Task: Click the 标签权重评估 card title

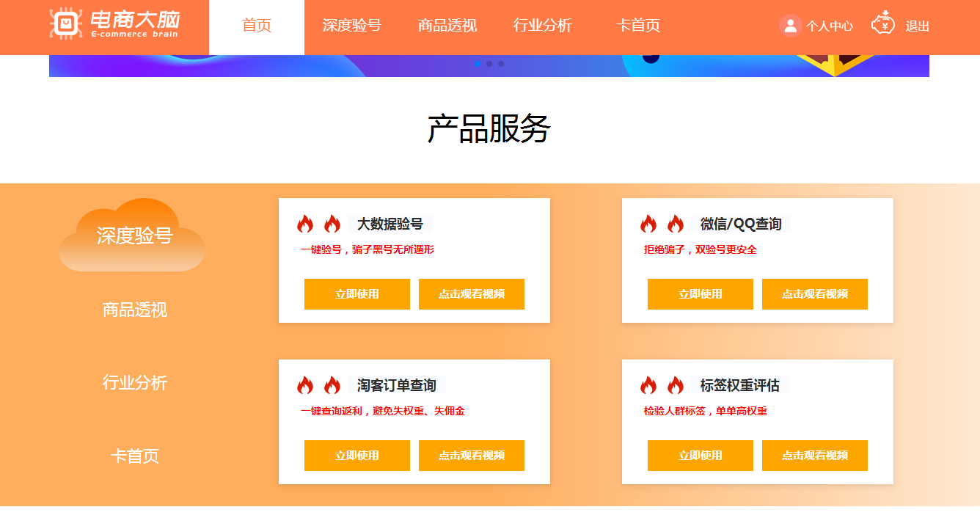Action: click(740, 385)
